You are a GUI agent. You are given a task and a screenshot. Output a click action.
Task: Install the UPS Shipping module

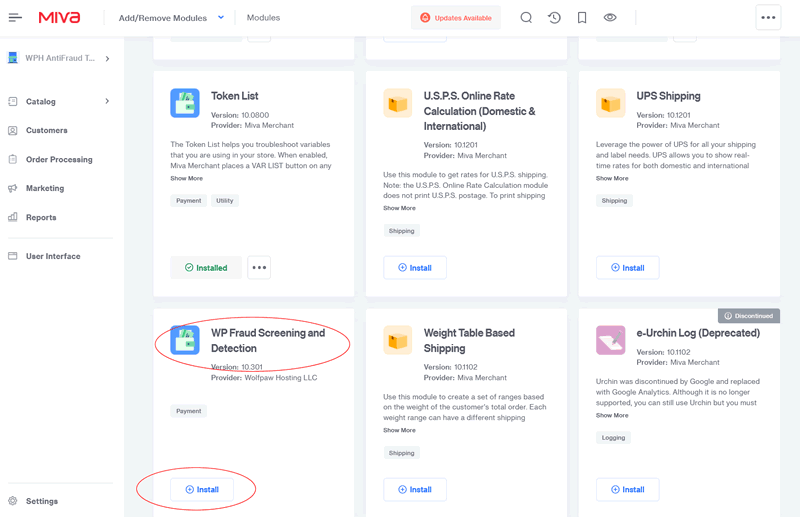628,267
